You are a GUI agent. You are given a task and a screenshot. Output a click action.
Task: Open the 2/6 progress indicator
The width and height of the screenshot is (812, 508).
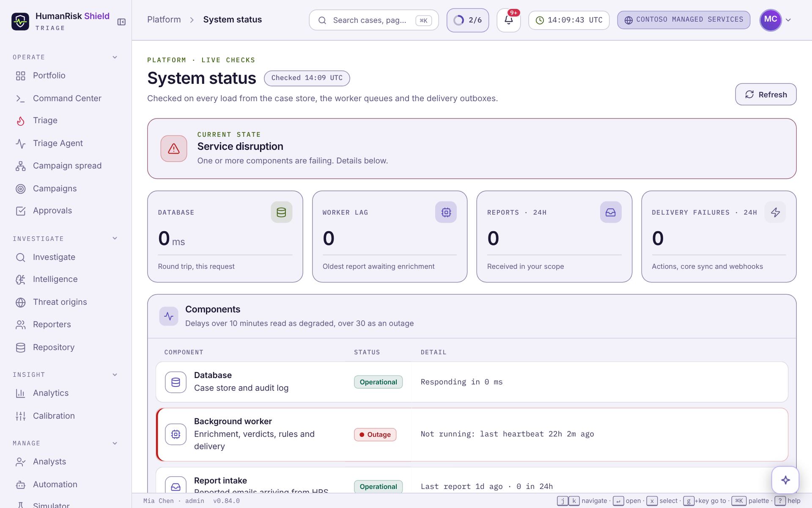(467, 20)
